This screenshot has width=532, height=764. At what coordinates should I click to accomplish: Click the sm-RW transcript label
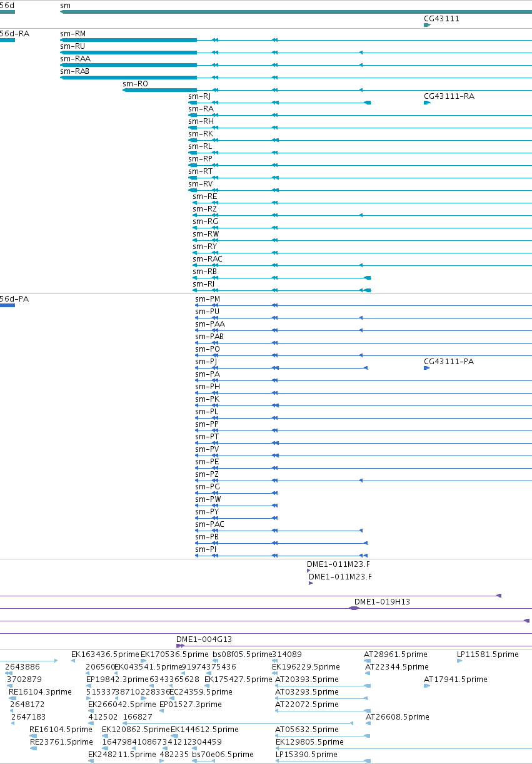pyautogui.click(x=206, y=234)
